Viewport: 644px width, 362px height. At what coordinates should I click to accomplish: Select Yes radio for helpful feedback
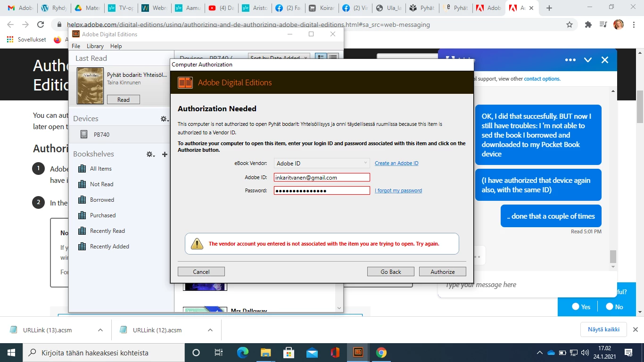(576, 306)
